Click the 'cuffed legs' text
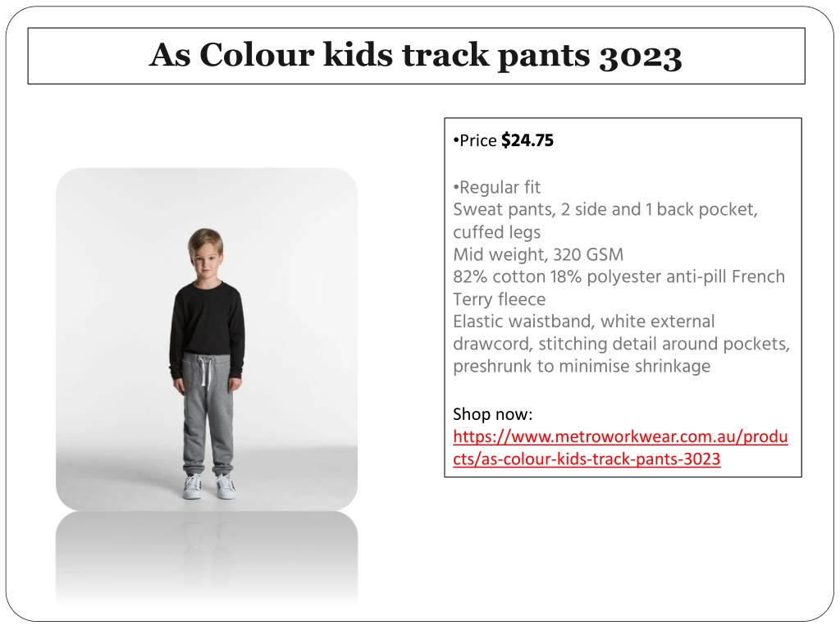The height and width of the screenshot is (630, 840). coord(496,232)
